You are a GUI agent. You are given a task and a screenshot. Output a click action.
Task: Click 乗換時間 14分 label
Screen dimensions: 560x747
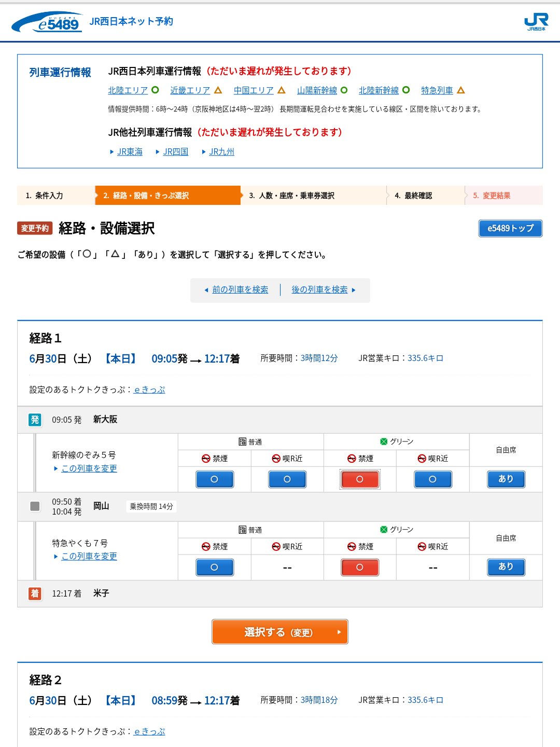(x=151, y=506)
